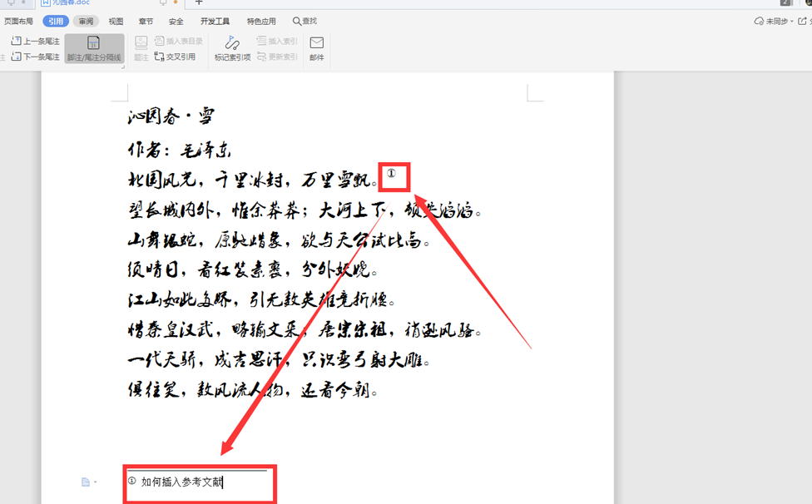The width and height of the screenshot is (812, 504).
Task: Open the 视图 ribbon tab
Action: coord(116,22)
